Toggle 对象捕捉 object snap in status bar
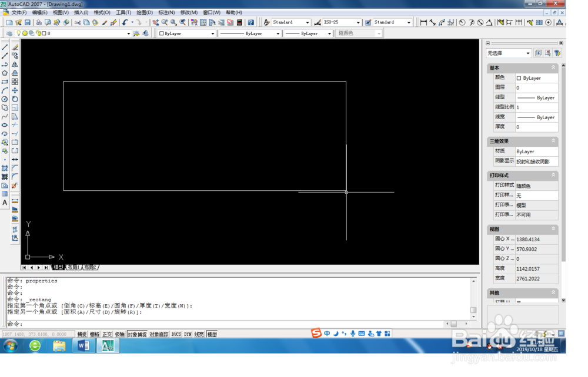The width and height of the screenshot is (588, 377). [137, 334]
